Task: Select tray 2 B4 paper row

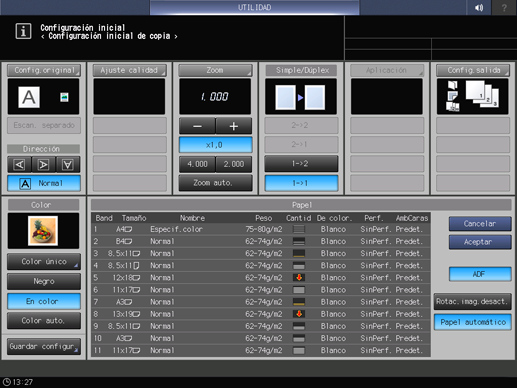Action: point(261,241)
